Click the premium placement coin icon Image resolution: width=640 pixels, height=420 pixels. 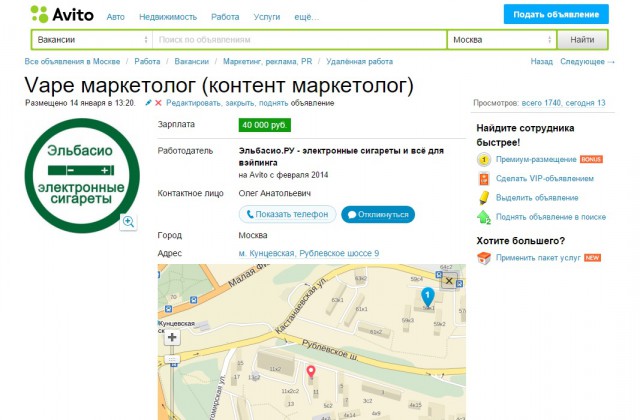tap(484, 159)
